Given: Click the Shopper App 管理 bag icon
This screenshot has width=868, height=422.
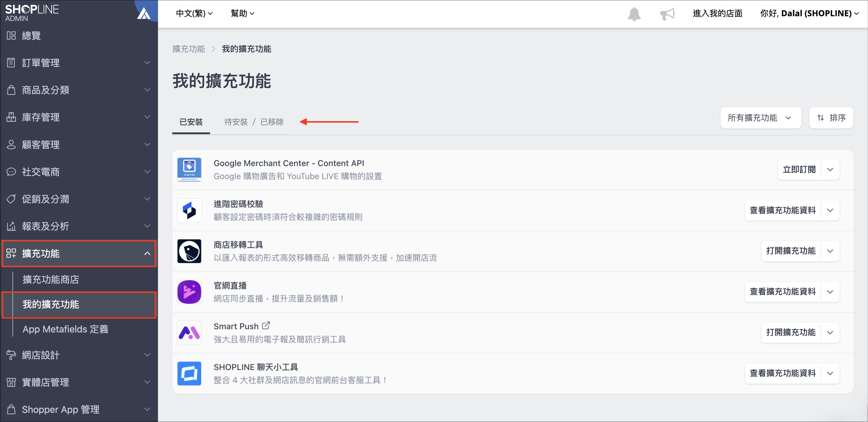Looking at the screenshot, I should pos(11,410).
